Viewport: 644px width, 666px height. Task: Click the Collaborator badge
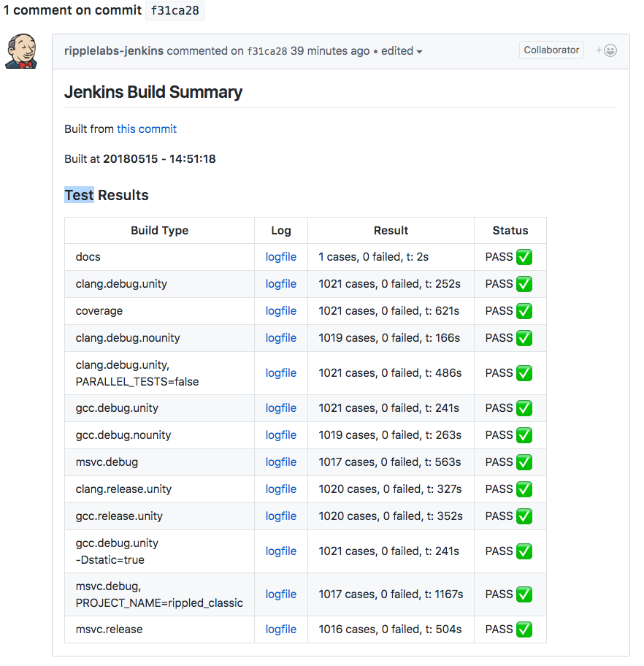[551, 50]
